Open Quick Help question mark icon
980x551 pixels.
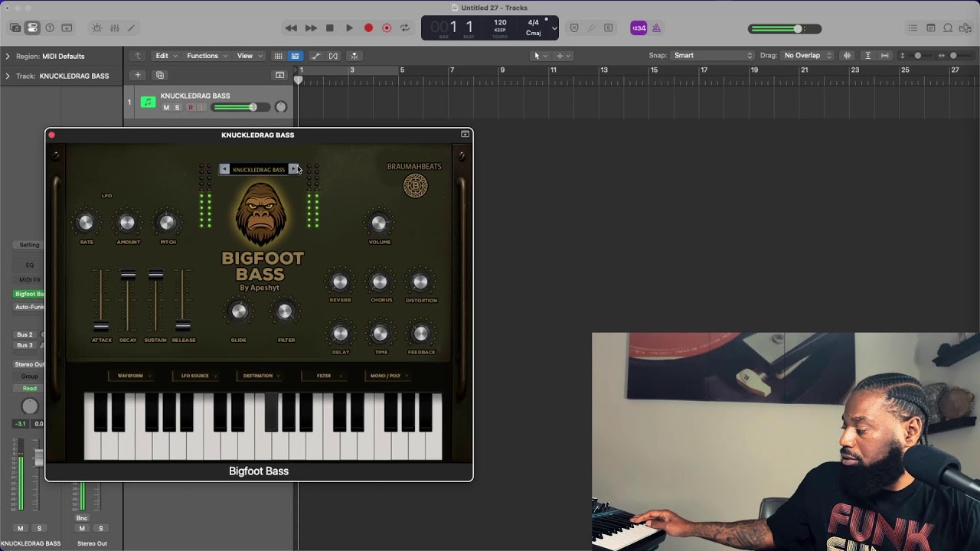(50, 28)
